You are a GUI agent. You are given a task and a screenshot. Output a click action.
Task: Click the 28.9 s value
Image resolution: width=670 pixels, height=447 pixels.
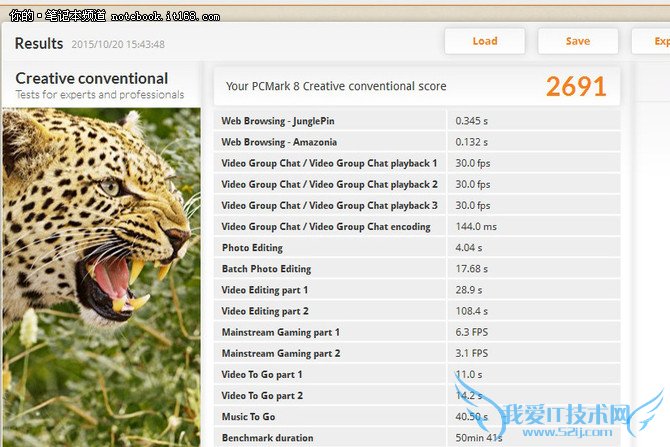tap(469, 290)
